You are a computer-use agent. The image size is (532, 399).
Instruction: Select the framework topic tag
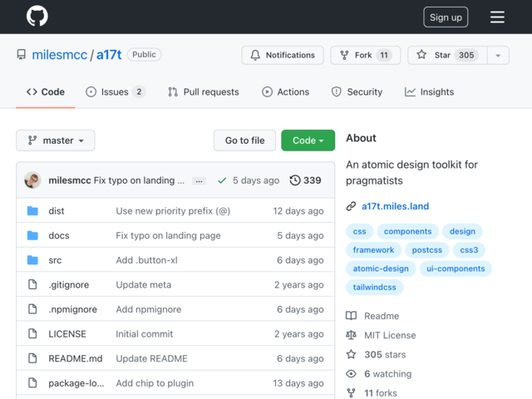(373, 250)
